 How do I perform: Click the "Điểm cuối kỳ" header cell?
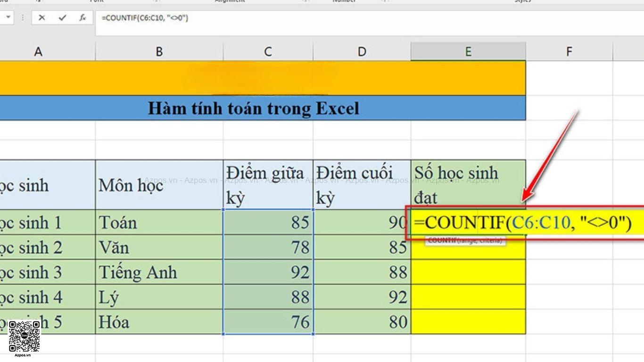(362, 185)
